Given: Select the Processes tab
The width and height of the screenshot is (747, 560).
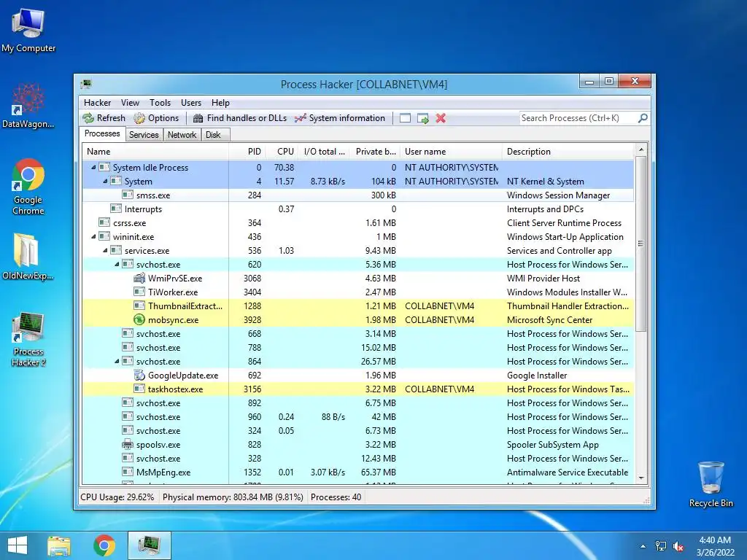Looking at the screenshot, I should (x=102, y=134).
